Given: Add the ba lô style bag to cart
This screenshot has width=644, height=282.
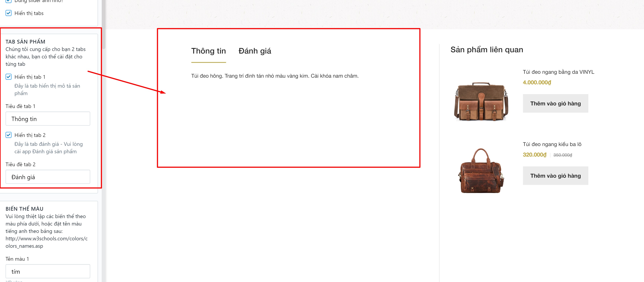Looking at the screenshot, I should [555, 176].
